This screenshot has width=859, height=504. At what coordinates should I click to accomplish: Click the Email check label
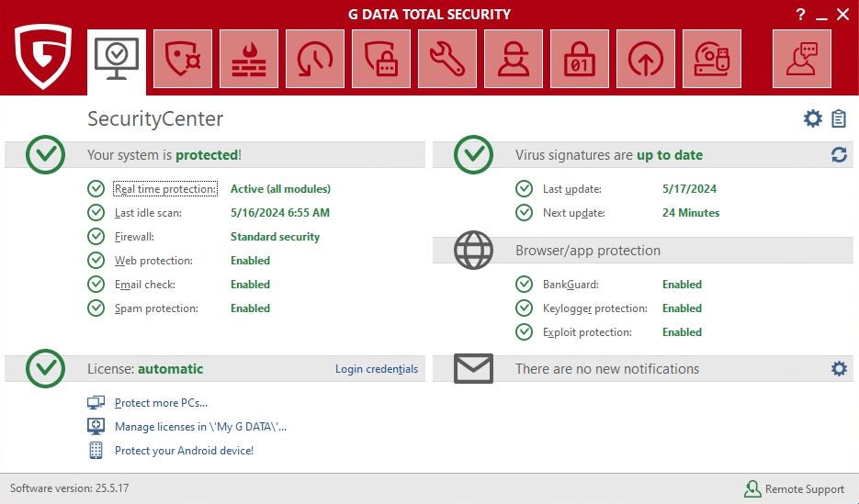(x=144, y=285)
